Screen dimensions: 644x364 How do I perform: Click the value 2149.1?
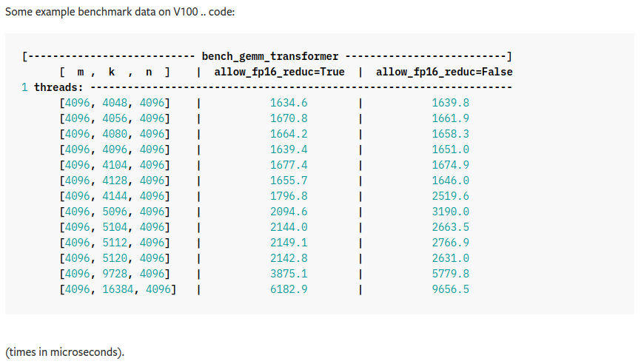point(289,243)
